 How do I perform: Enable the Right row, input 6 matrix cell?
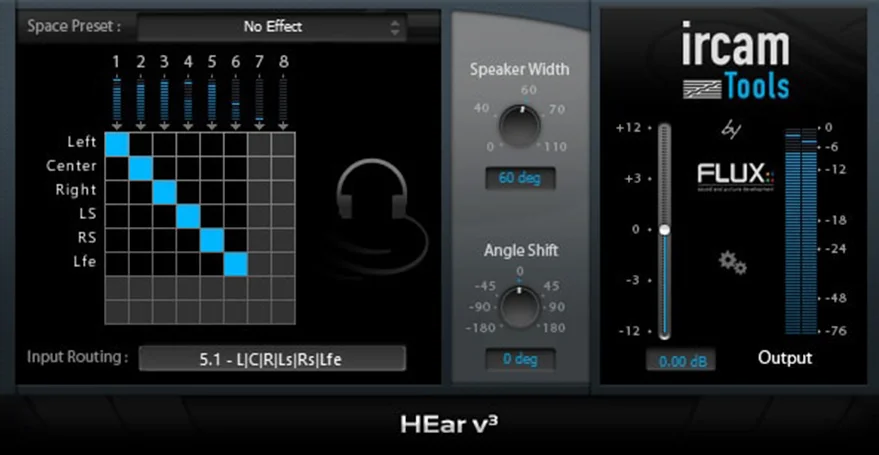click(x=235, y=192)
